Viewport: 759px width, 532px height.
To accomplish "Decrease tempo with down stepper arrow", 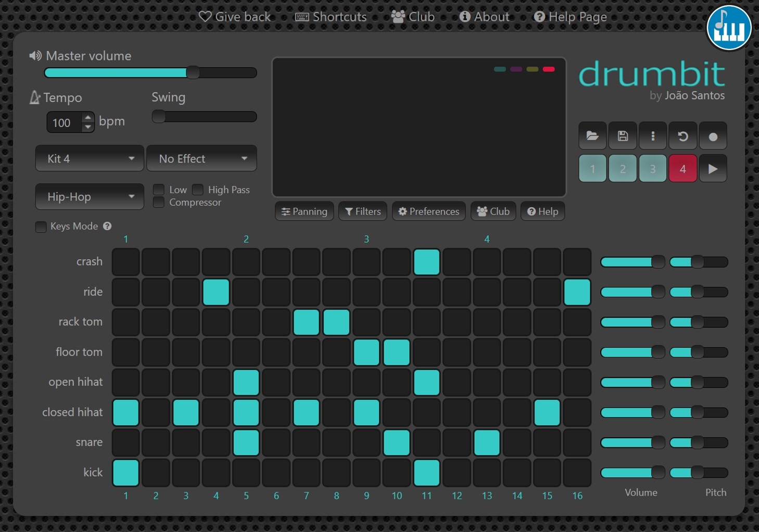I will [x=88, y=127].
